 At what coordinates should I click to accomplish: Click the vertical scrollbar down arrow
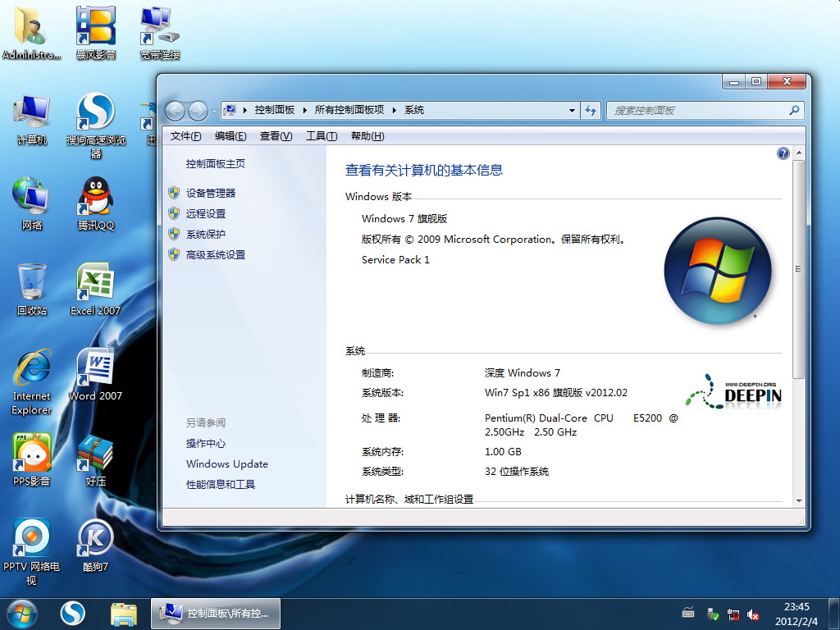click(x=799, y=500)
